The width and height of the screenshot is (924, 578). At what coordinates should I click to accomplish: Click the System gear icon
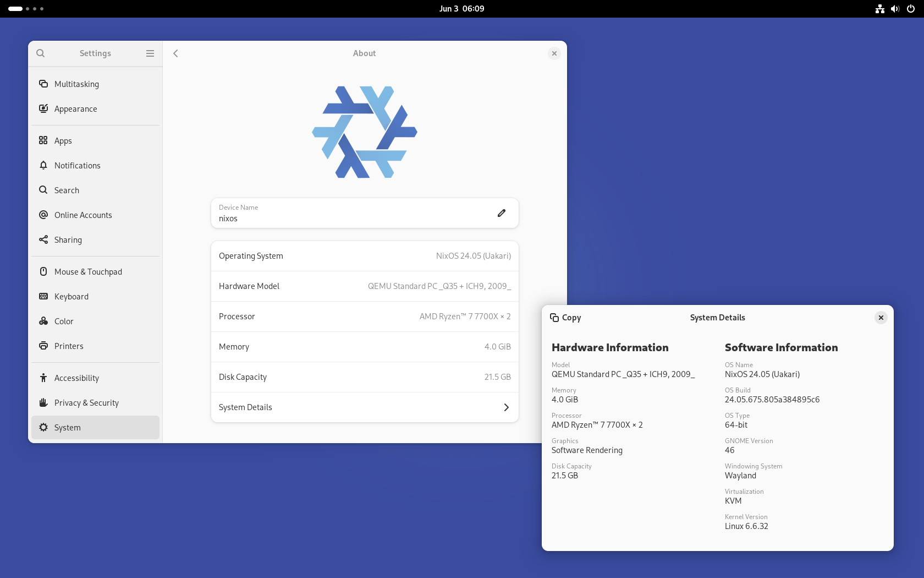[43, 427]
